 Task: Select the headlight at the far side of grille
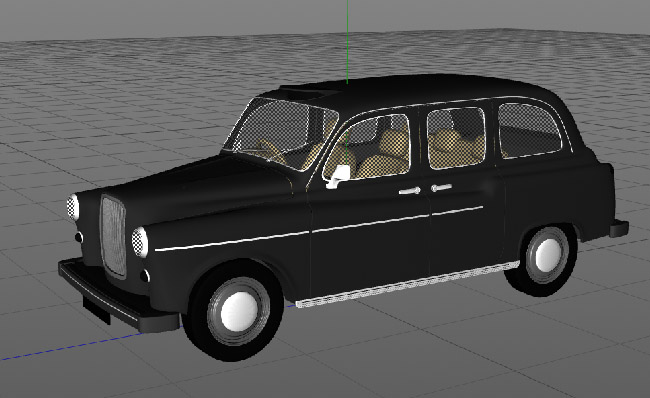point(73,207)
